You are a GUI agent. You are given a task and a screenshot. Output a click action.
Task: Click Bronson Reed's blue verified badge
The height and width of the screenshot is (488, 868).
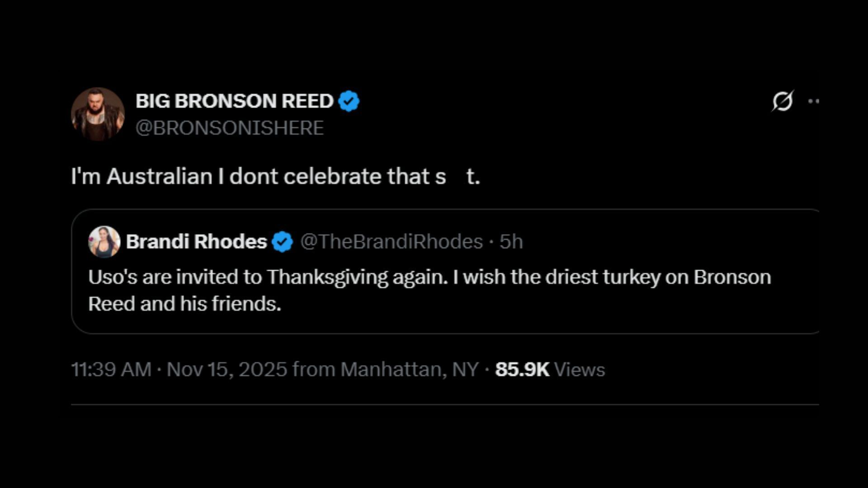[349, 101]
